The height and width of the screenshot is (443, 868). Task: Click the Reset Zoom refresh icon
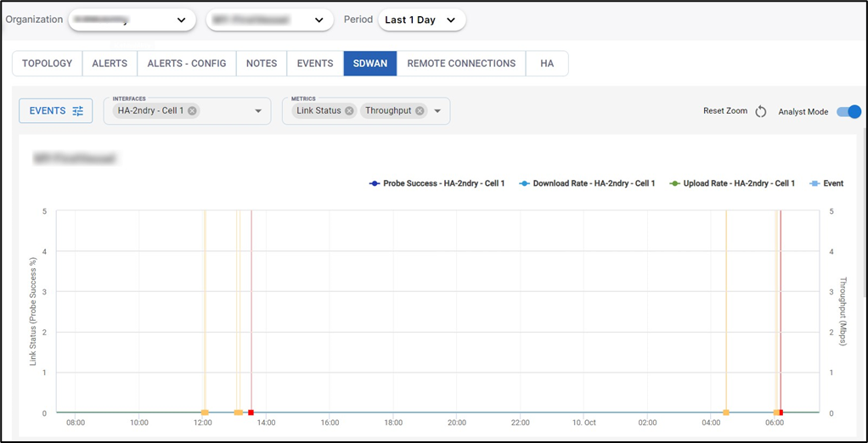pyautogui.click(x=761, y=112)
